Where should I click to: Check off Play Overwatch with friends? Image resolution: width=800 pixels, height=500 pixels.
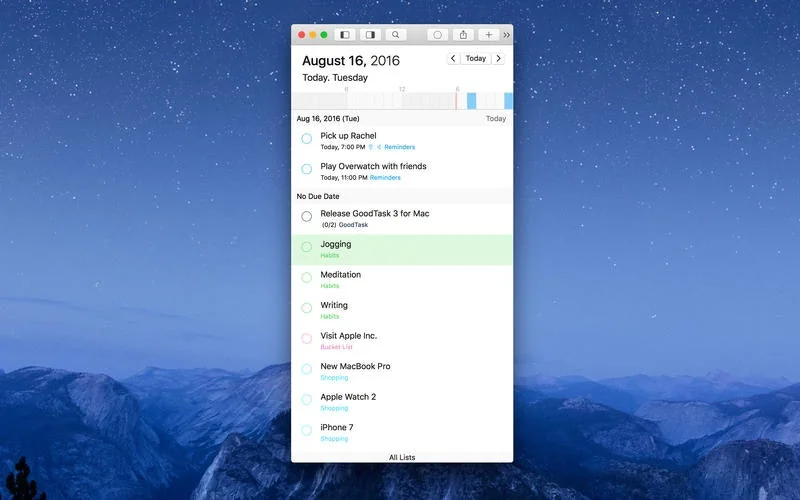tap(306, 169)
